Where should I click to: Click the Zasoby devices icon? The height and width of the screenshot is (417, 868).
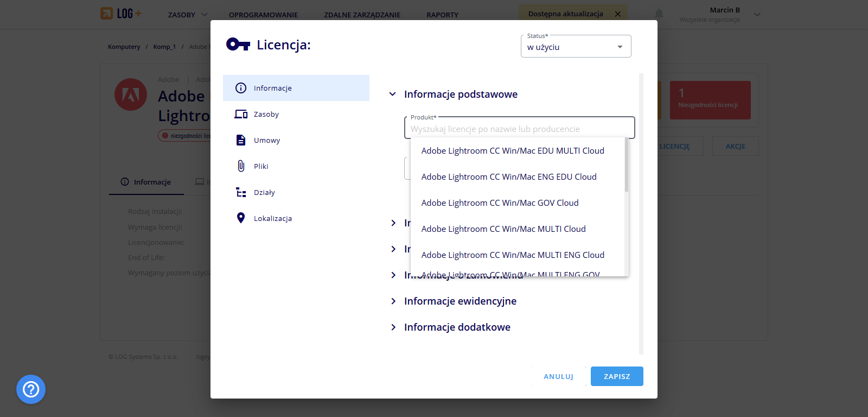click(x=241, y=114)
